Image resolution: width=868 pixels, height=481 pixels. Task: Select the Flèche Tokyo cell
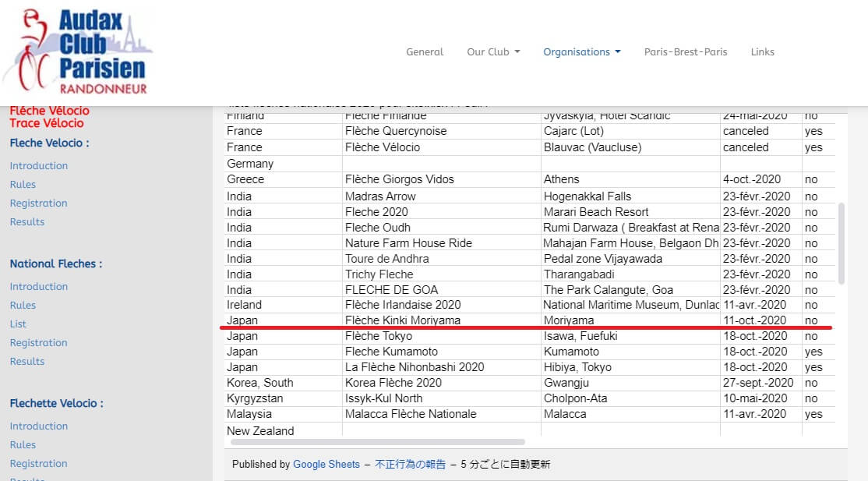[x=442, y=336]
